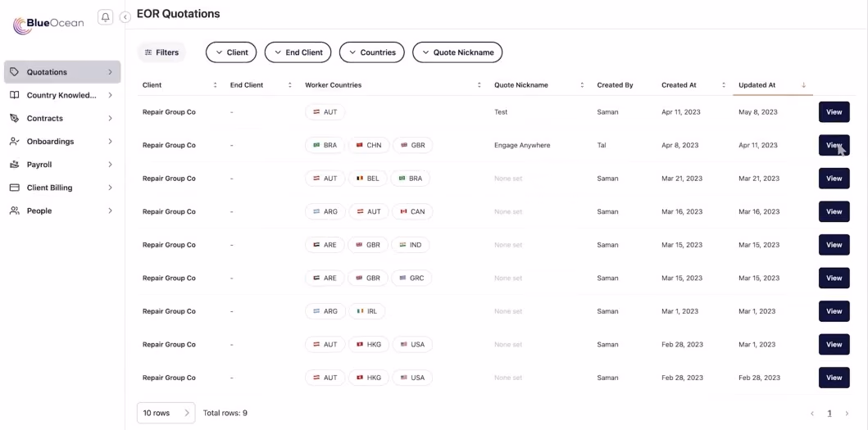Go to the next page arrow
The image size is (868, 430).
click(x=847, y=414)
